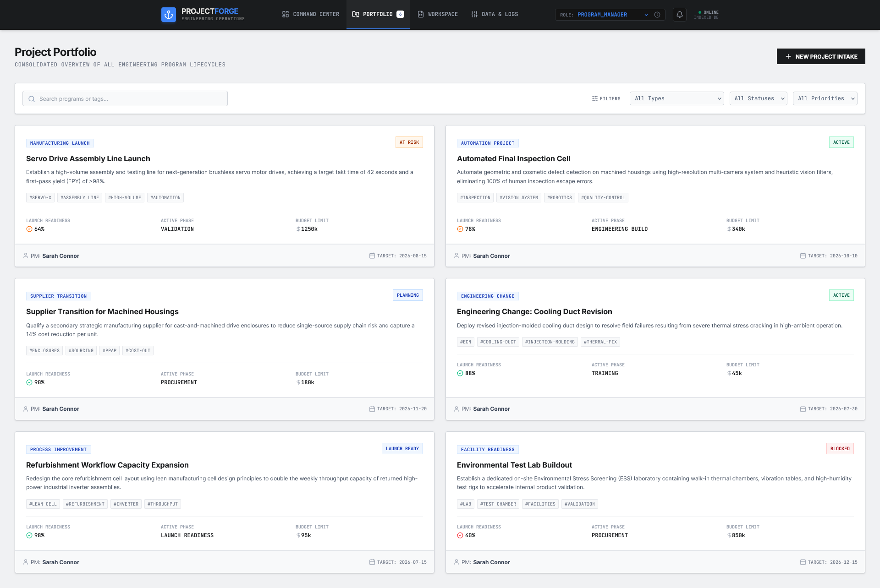Image resolution: width=880 pixels, height=588 pixels.
Task: Click the plus icon in New Project Intake
Action: coord(788,56)
